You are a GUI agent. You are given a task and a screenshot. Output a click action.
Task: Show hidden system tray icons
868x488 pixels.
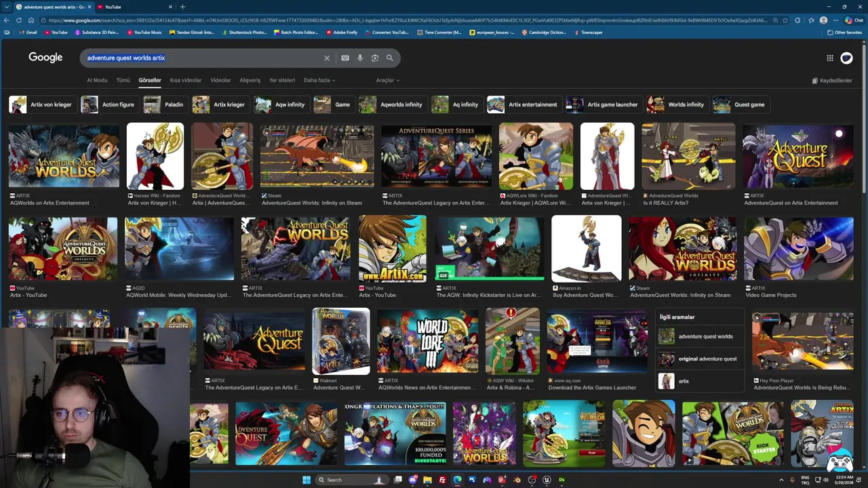coord(781,480)
